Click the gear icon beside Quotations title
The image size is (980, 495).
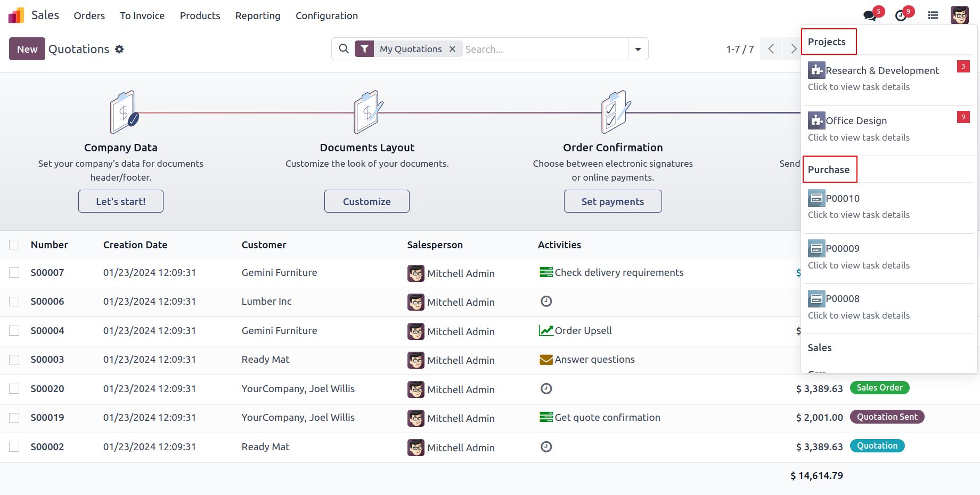(x=120, y=49)
